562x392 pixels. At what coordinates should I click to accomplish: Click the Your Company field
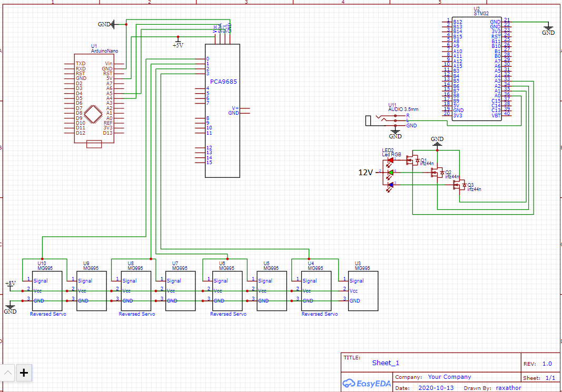coord(449,377)
